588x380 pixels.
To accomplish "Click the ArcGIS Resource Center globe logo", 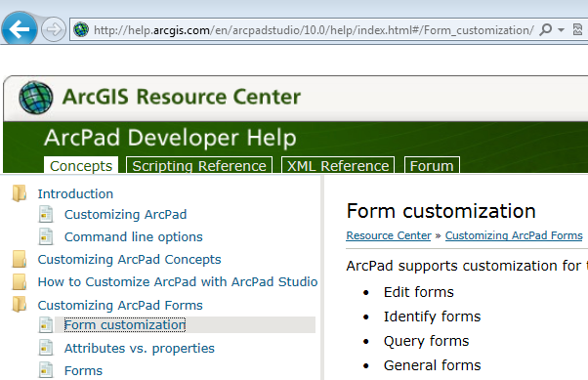I will click(35, 97).
